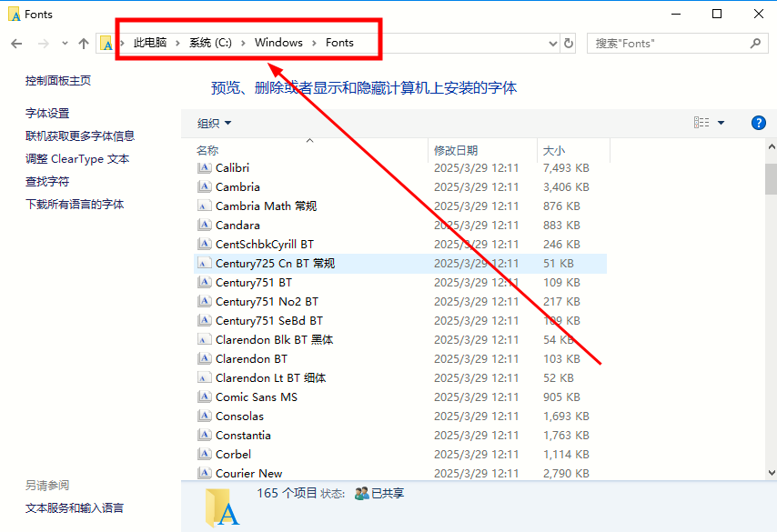Image resolution: width=777 pixels, height=532 pixels.
Task: Open 调整 ClearType 文本 link
Action: pos(77,158)
